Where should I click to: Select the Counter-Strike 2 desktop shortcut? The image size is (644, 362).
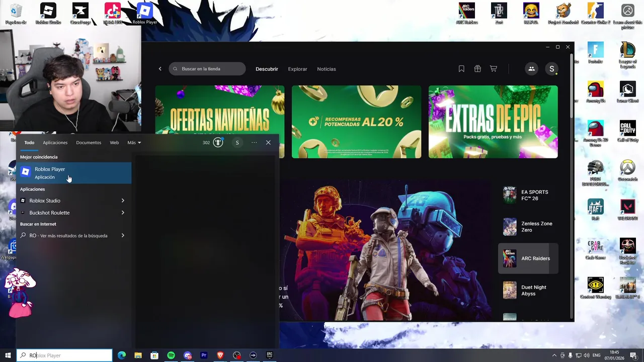tap(595, 14)
